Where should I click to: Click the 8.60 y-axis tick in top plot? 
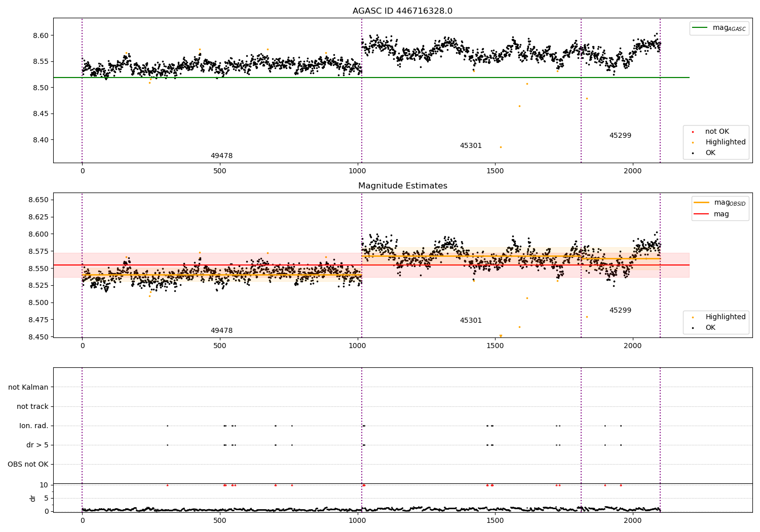click(x=41, y=36)
